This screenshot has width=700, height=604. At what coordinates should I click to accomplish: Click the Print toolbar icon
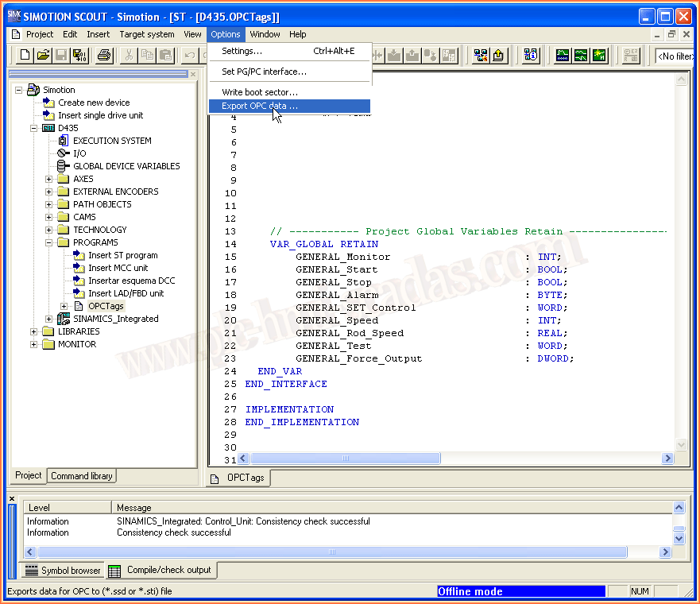[x=104, y=55]
